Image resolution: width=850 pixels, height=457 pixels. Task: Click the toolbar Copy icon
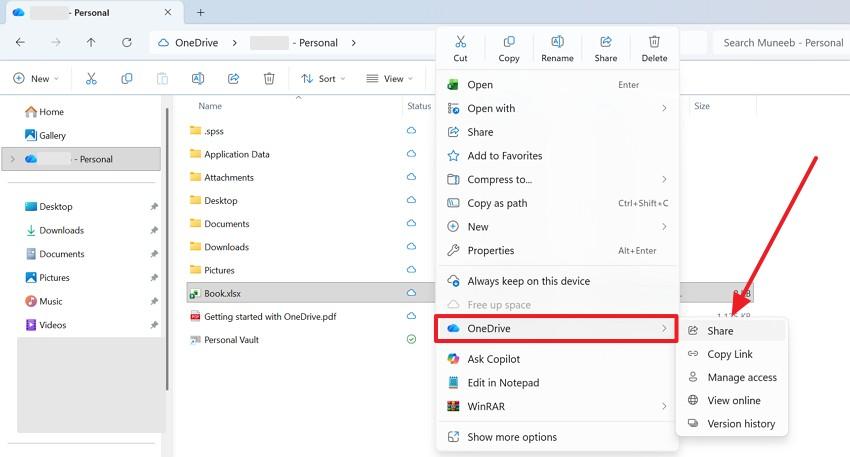tap(126, 79)
